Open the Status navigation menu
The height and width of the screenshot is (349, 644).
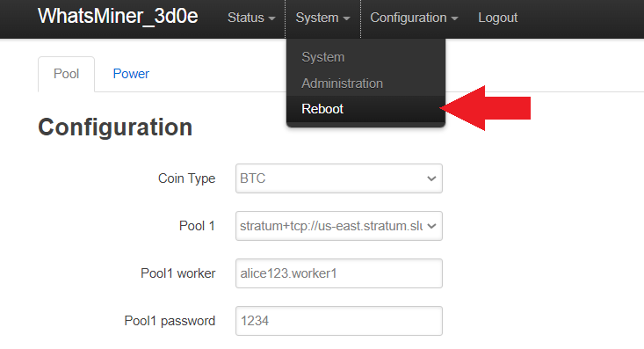click(251, 18)
